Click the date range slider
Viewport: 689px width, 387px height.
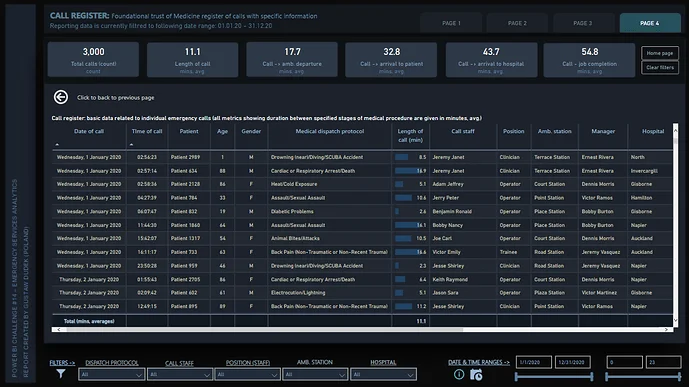(x=554, y=376)
